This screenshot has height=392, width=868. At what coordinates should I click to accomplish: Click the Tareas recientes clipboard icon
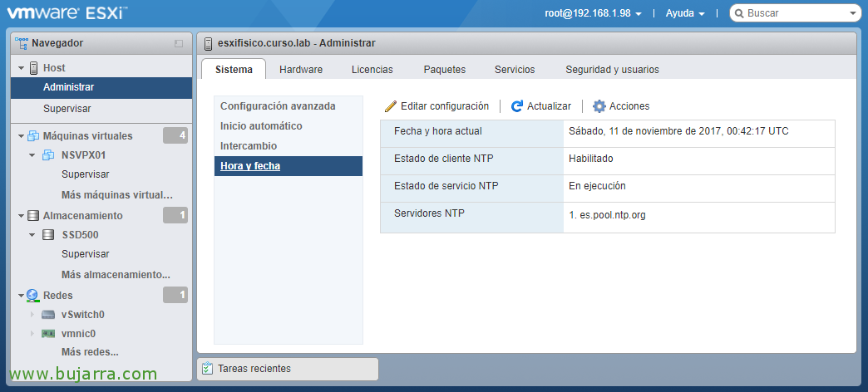[208, 368]
